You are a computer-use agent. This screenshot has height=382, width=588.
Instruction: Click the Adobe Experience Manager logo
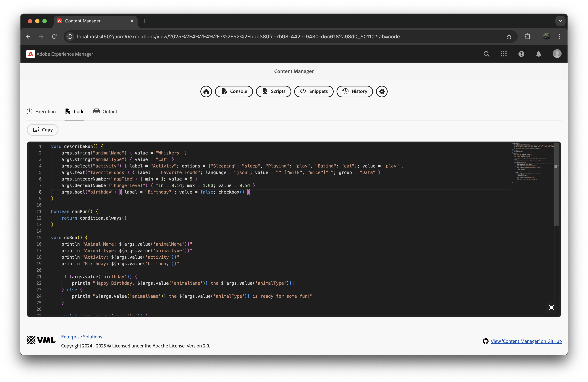(30, 54)
